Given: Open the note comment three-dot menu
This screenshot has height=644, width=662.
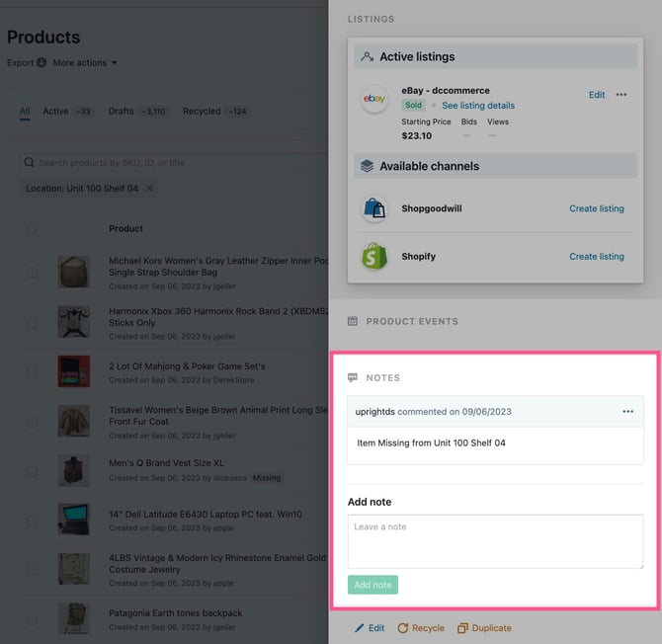Looking at the screenshot, I should 627,411.
